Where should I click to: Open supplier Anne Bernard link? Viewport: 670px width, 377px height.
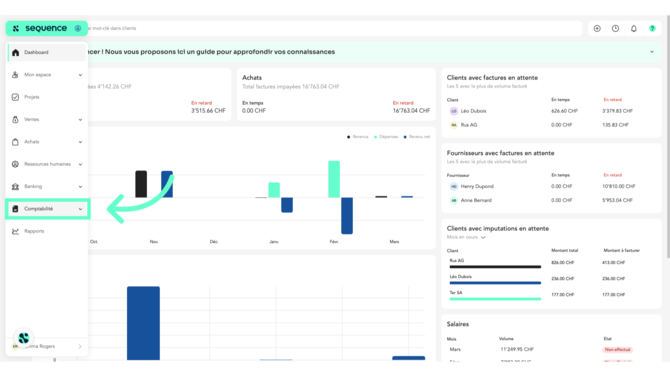pos(476,200)
